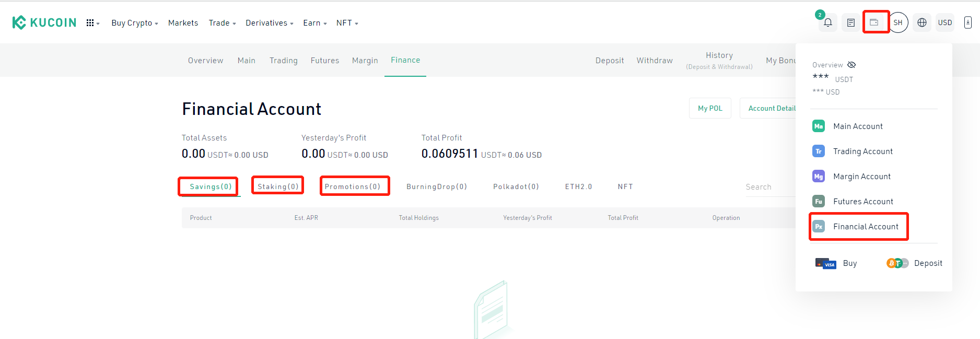
Task: Click the Operation column header
Action: pos(726,218)
